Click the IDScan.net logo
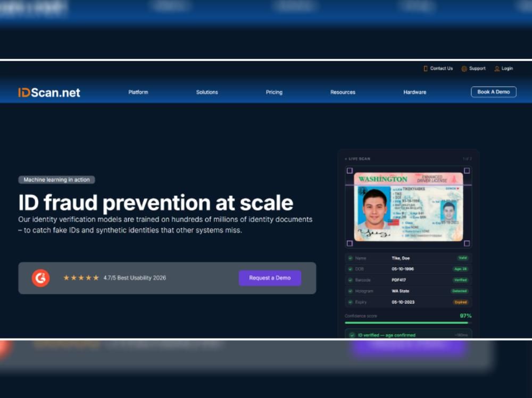The width and height of the screenshot is (532, 398). click(49, 92)
